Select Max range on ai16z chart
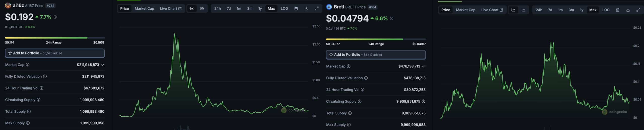644x130 pixels. coord(271,9)
